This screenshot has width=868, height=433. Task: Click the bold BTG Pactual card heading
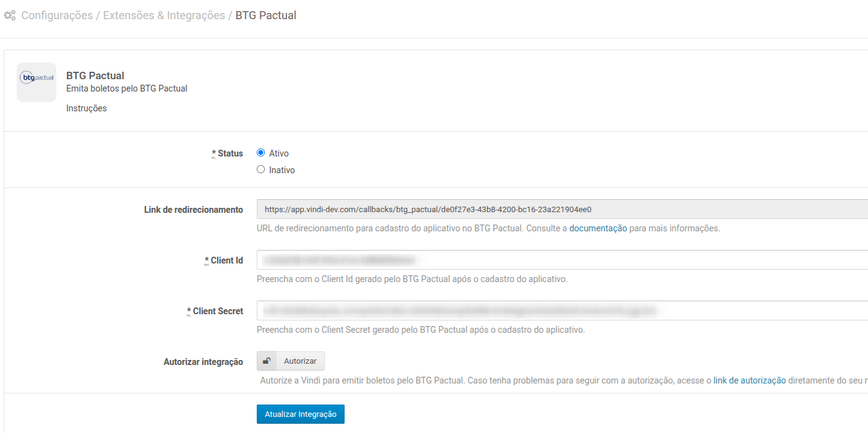coord(95,75)
